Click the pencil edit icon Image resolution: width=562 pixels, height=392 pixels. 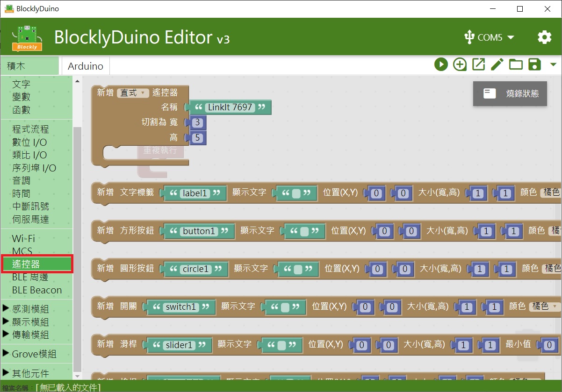pyautogui.click(x=497, y=64)
